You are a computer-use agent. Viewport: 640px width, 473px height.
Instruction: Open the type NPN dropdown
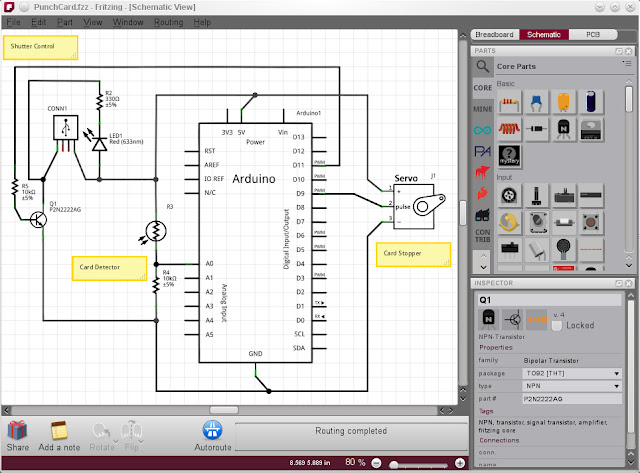(572, 386)
